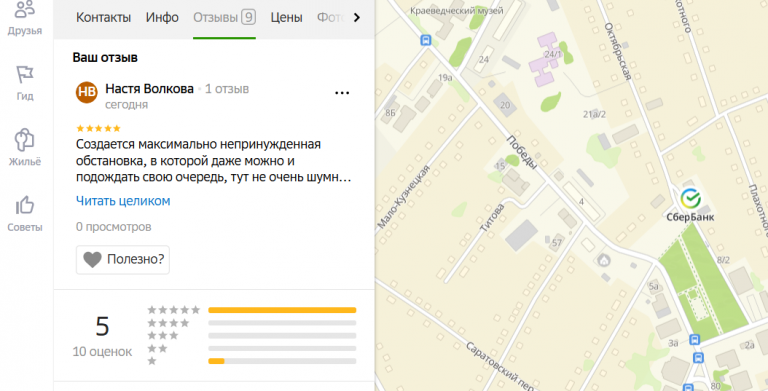
Task: Click the house marker near building 57
Action: [x=604, y=260]
